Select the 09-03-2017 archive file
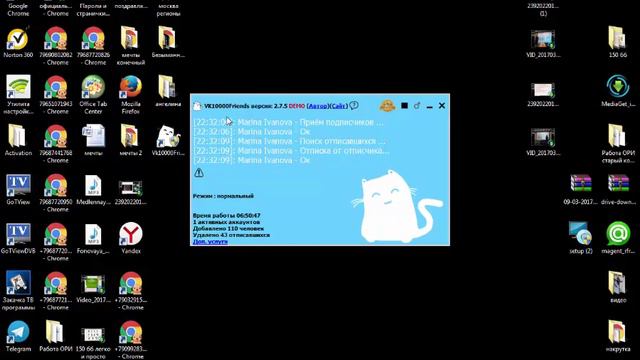This screenshot has width=640, height=360. click(580, 189)
